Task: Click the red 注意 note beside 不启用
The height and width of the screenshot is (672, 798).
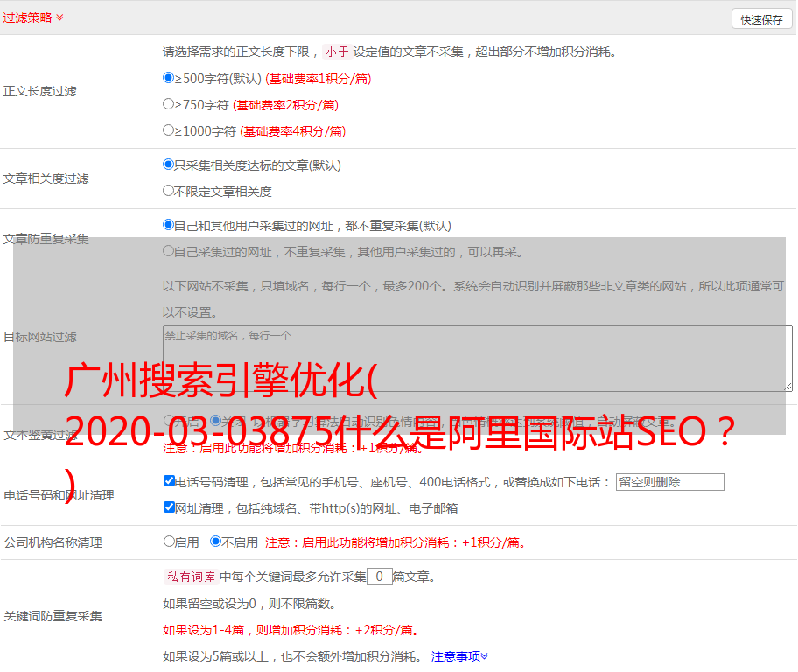Action: tap(395, 542)
